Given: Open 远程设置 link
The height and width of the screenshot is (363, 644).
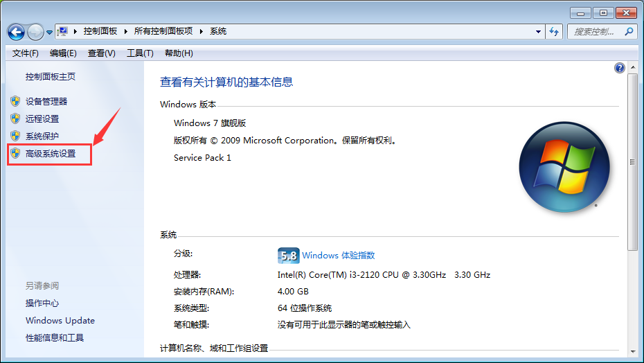Looking at the screenshot, I should (42, 119).
